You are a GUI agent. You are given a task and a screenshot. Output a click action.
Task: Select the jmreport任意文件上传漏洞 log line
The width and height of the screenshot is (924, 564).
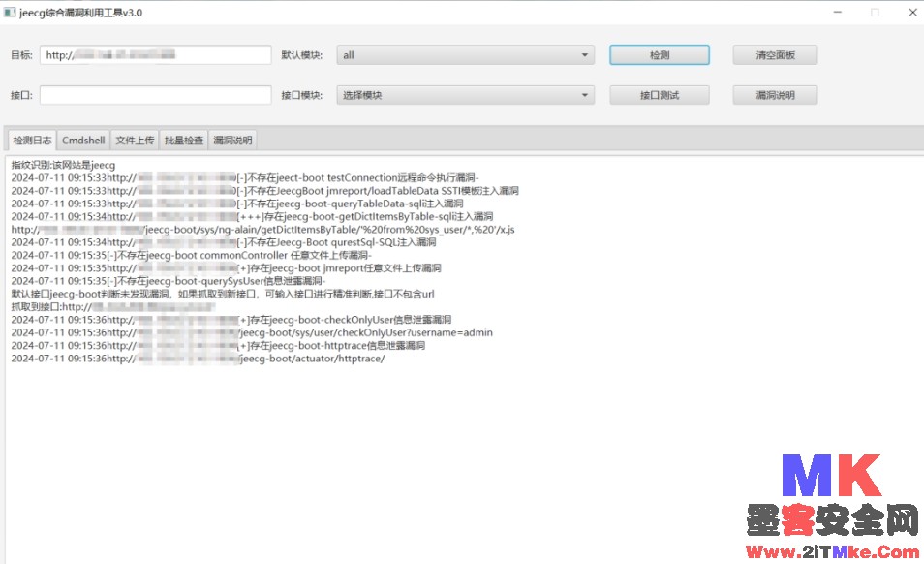click(227, 268)
